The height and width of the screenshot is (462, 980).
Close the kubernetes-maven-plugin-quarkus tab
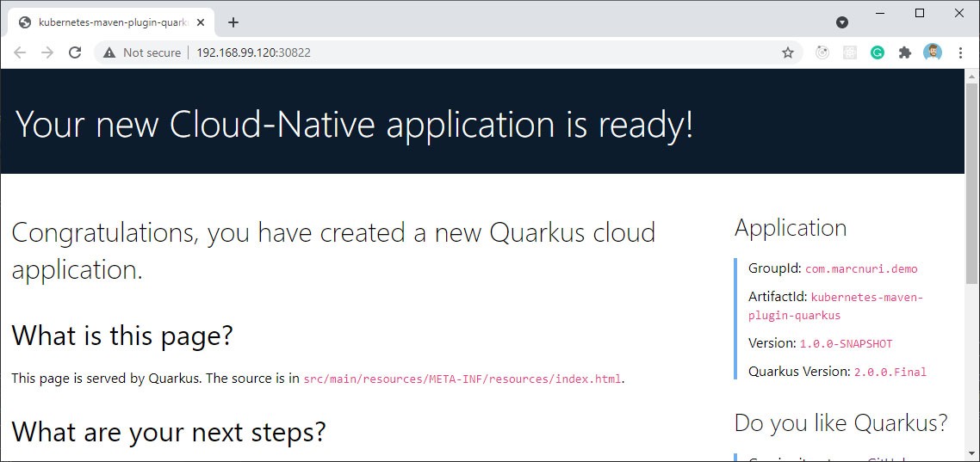(201, 22)
